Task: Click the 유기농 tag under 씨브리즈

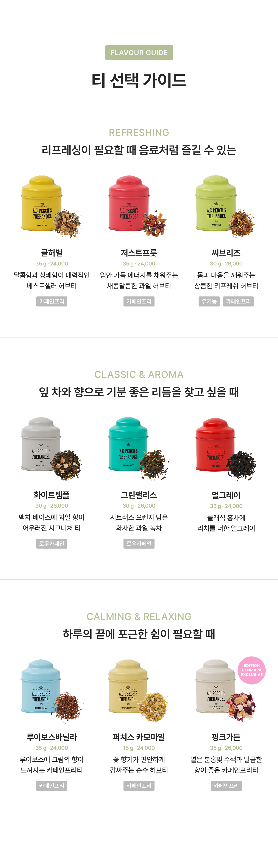Action: point(209,302)
